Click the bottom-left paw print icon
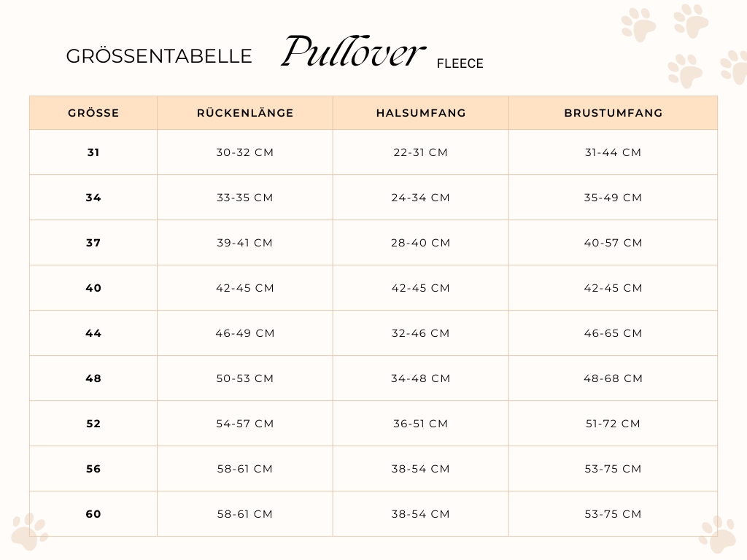This screenshot has width=747, height=560. coord(29,532)
